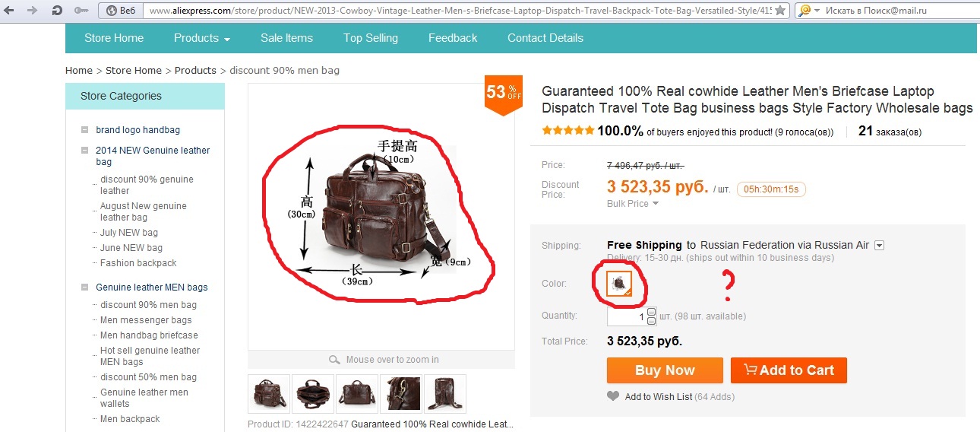
Task: Click the browser forward arrow
Action: pyautogui.click(x=33, y=11)
